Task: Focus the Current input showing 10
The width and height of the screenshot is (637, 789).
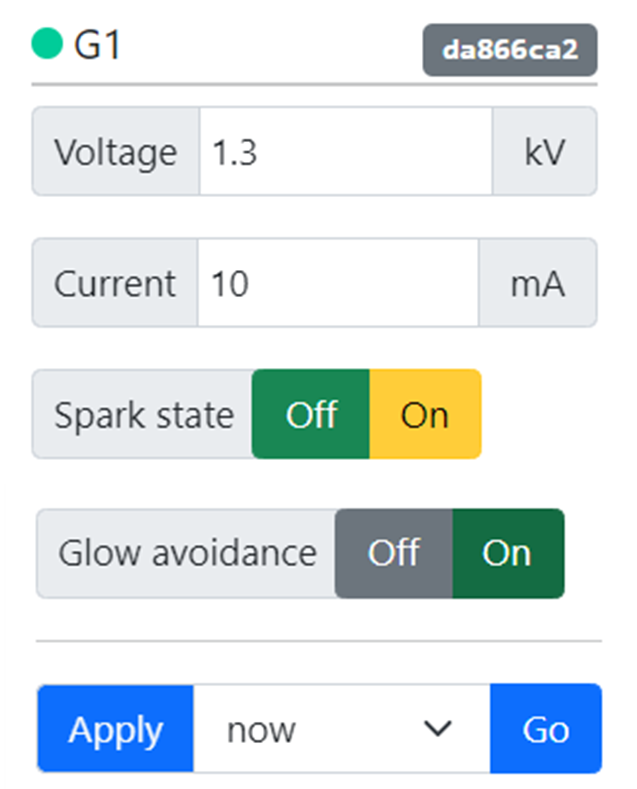Action: tap(338, 283)
